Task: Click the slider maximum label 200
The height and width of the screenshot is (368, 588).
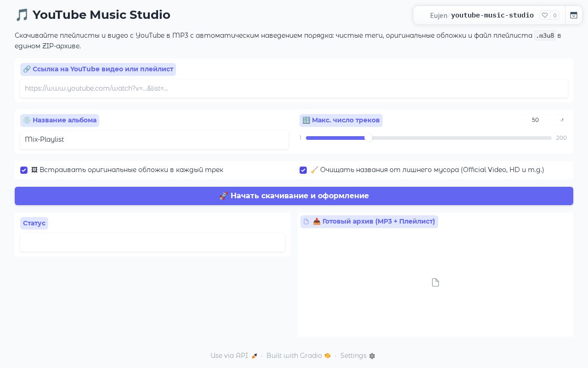Action: (561, 138)
